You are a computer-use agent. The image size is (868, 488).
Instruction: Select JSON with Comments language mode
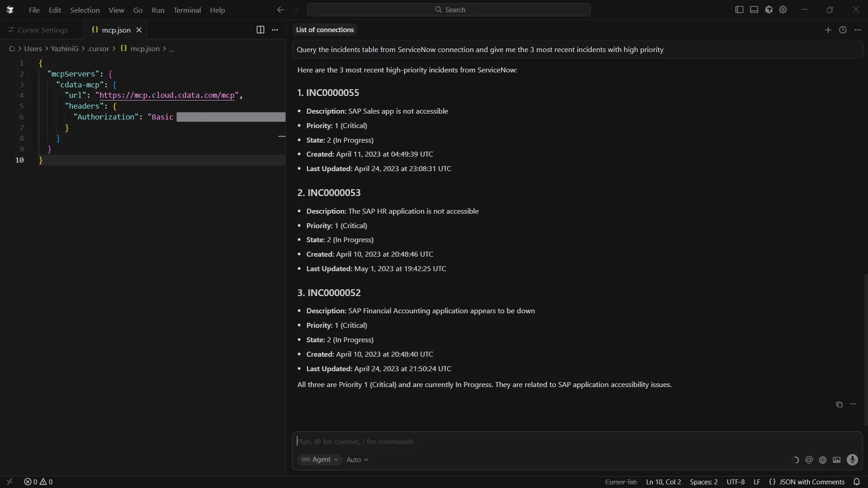(807, 482)
